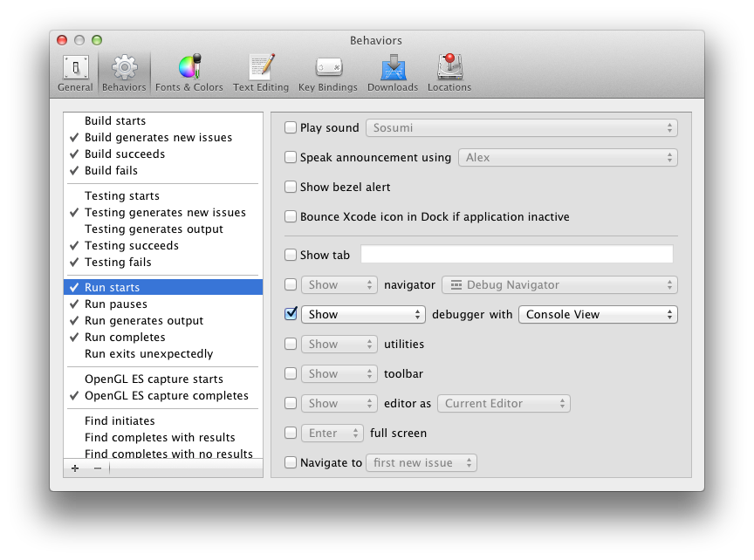Add a new behavior with the plus button
Viewport: 754px width, 560px height.
click(75, 468)
